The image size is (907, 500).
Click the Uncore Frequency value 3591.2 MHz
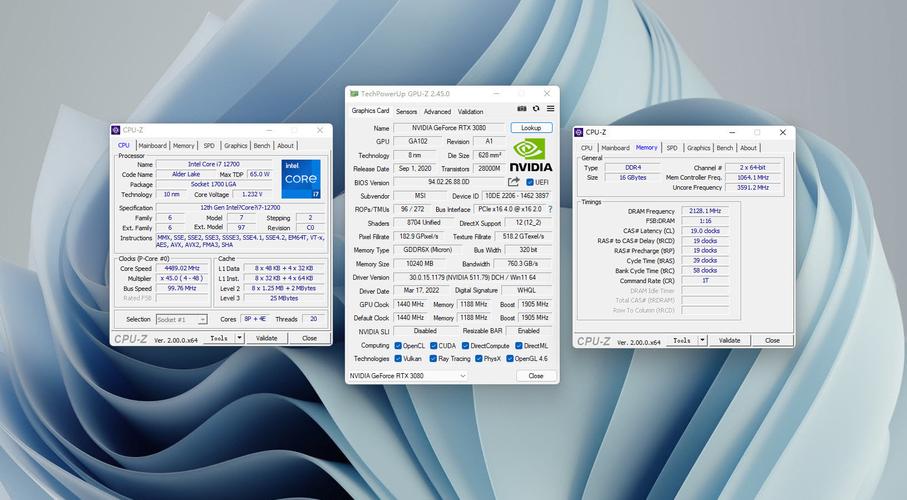[753, 188]
